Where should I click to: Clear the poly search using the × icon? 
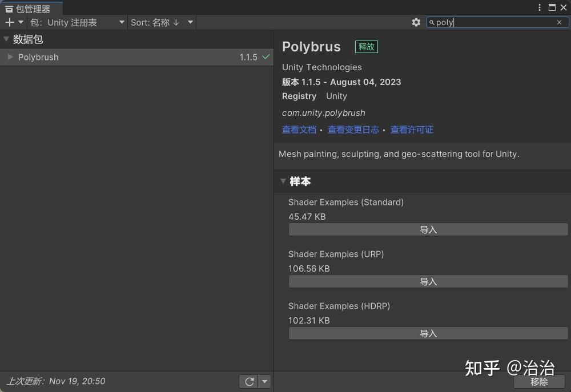click(559, 22)
